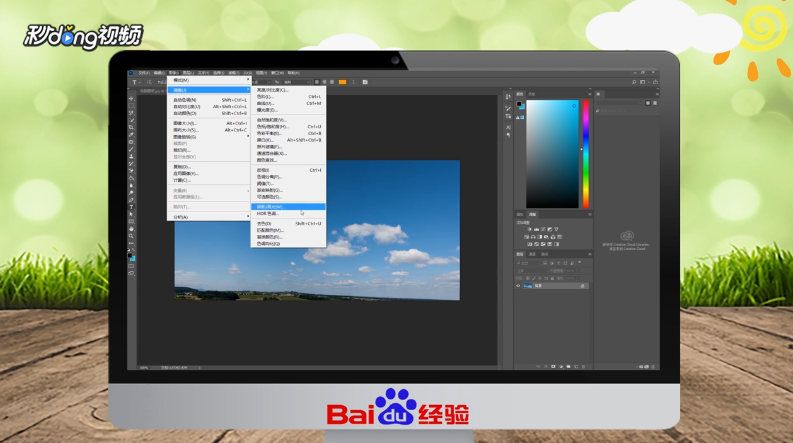The image size is (793, 443).
Task: Add a Hue/Saturation adjustment from Adjustments panel
Action: coord(526,237)
